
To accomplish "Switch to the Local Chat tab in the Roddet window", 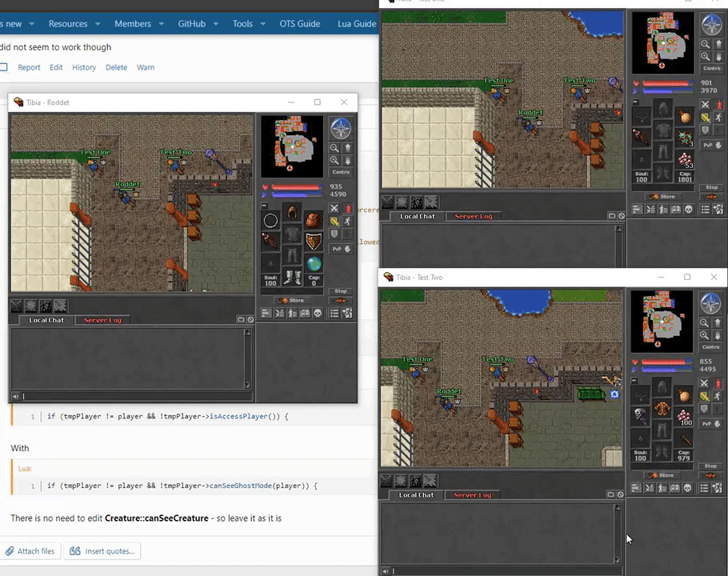I will [46, 320].
